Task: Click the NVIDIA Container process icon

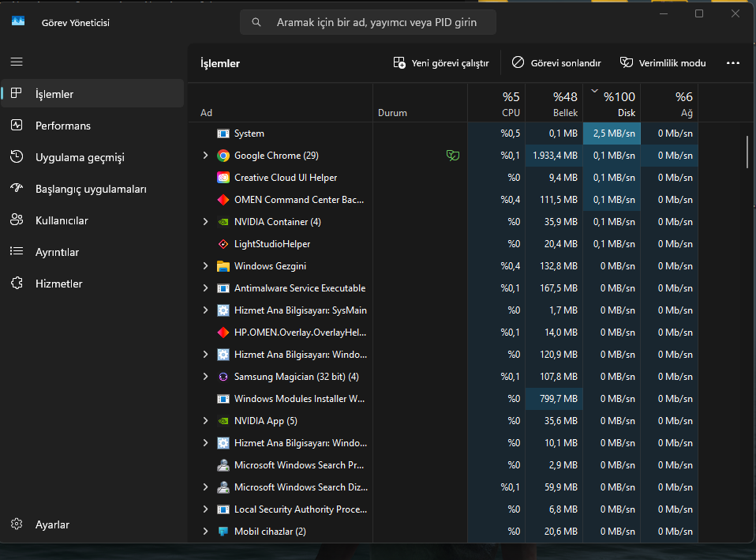Action: pos(223,222)
